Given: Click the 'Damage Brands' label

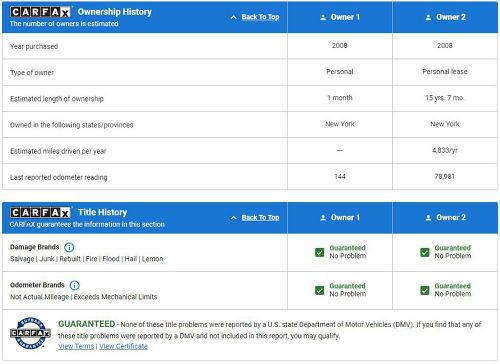Looking at the screenshot, I should (x=35, y=247).
